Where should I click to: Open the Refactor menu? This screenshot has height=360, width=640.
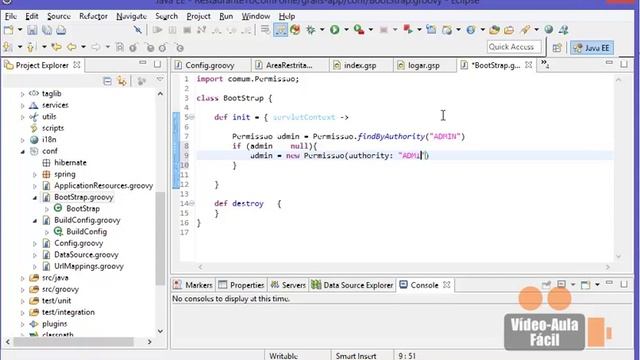(93, 16)
